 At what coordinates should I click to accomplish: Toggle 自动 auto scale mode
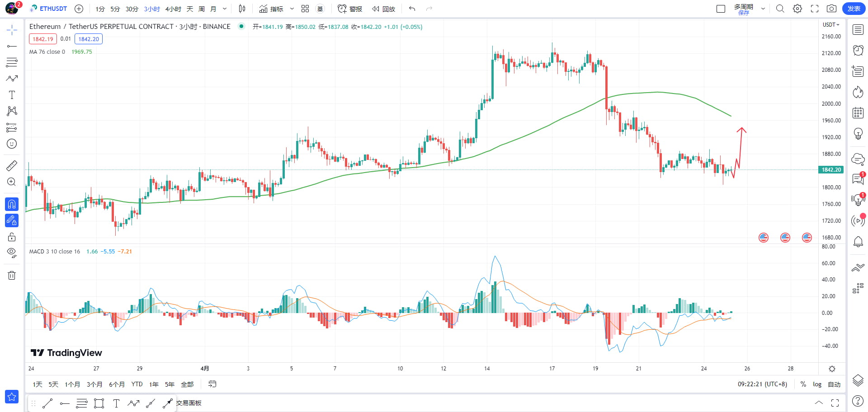click(x=834, y=384)
